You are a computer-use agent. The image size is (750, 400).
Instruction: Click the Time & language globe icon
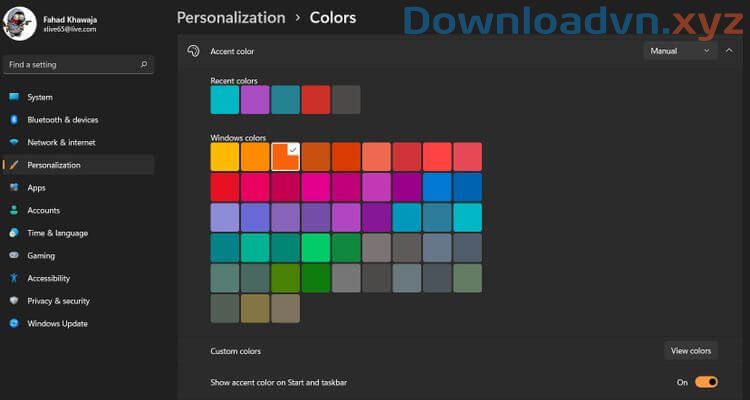pyautogui.click(x=14, y=233)
